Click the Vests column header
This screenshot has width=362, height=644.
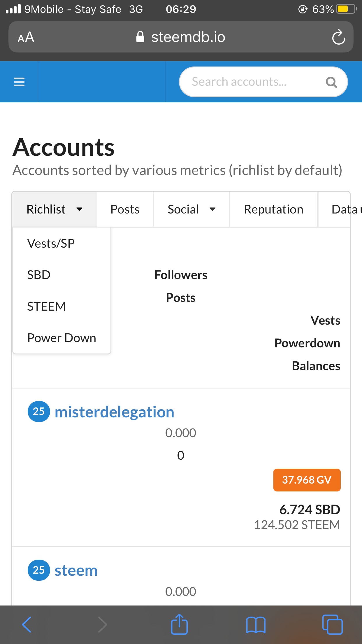coord(325,320)
